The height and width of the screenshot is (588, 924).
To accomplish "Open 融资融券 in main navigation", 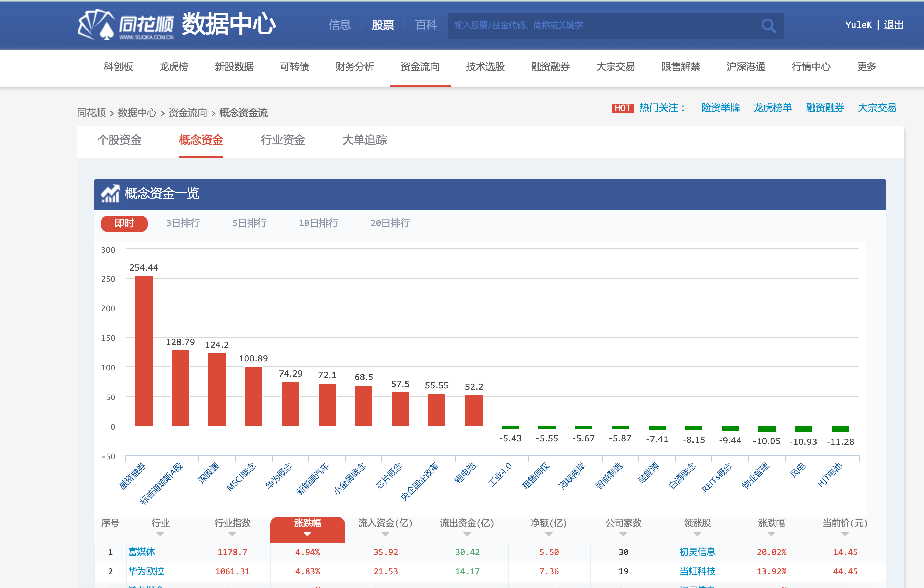I will (x=550, y=67).
